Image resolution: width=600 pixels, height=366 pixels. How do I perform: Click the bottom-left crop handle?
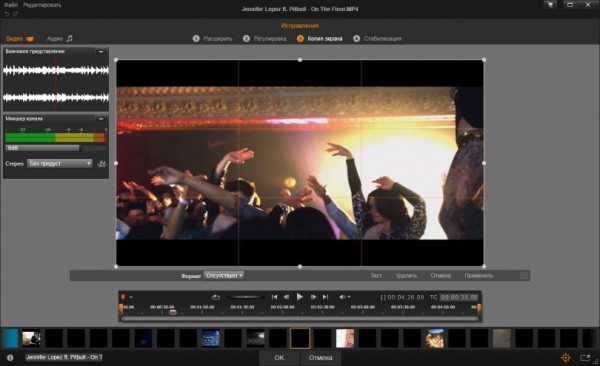click(116, 266)
